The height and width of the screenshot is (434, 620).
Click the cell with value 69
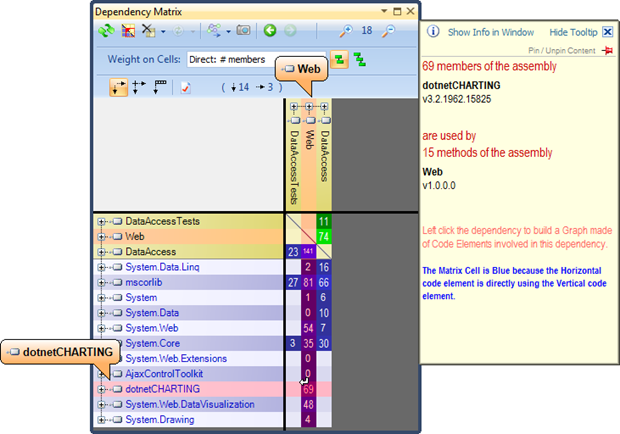[x=308, y=389]
